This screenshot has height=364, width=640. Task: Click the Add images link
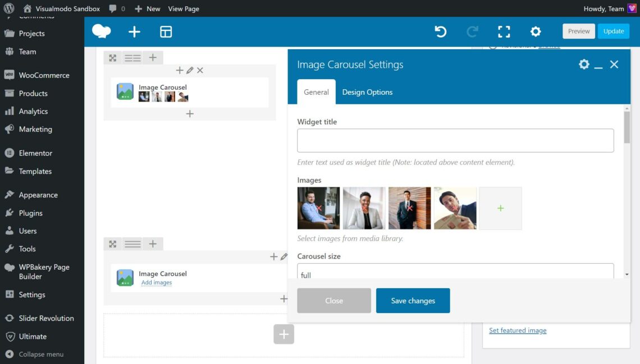(x=157, y=283)
